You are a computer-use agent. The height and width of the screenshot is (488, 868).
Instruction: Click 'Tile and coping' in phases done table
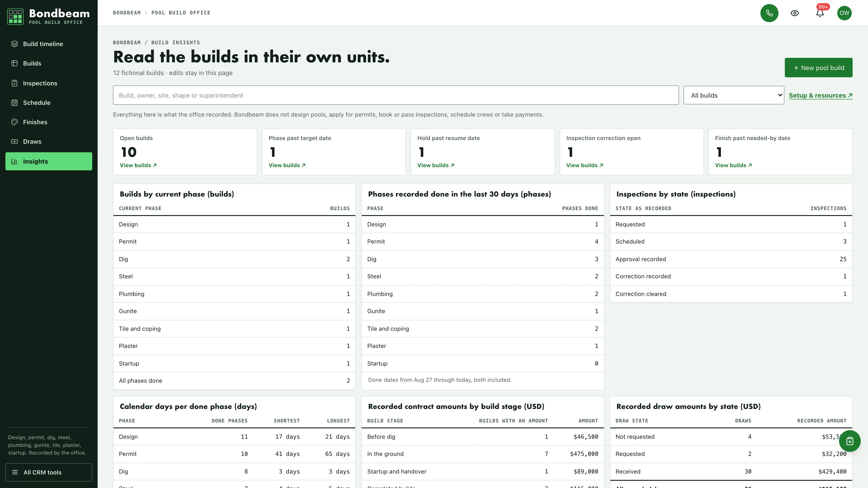tap(483, 329)
